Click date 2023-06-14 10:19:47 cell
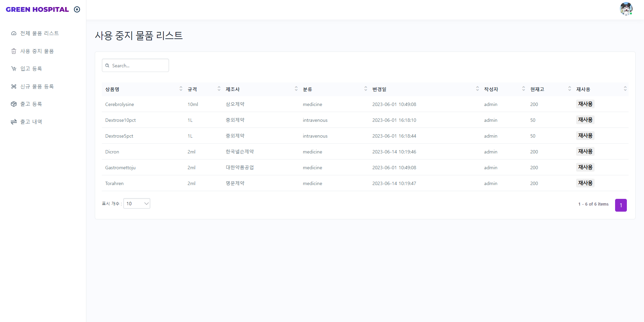Viewport: 644px width, 322px height. 394,183
